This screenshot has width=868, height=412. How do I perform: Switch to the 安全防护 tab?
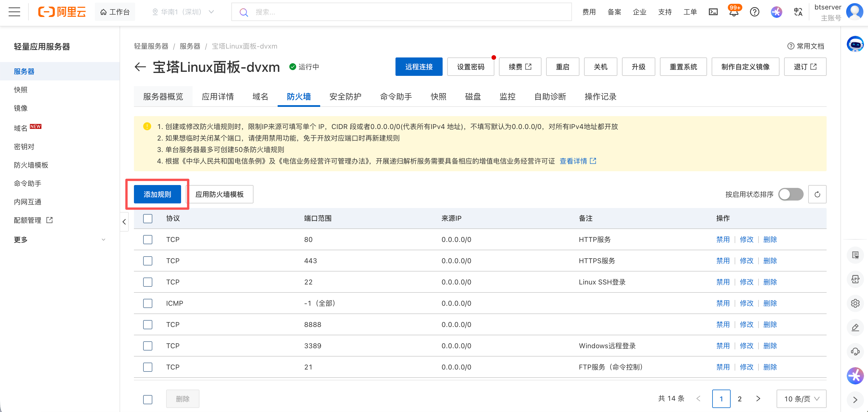coord(345,97)
